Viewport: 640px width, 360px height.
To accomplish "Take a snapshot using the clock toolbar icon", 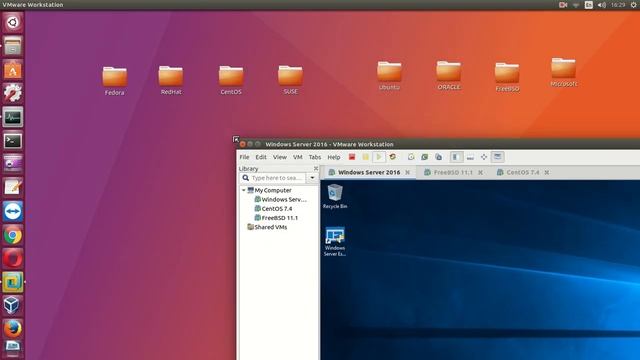I will (411, 157).
